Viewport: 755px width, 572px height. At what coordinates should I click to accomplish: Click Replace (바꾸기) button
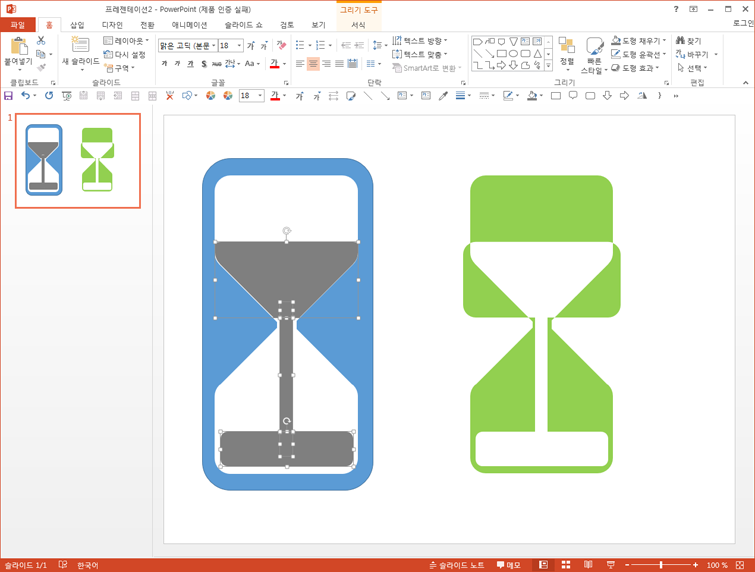(x=696, y=54)
